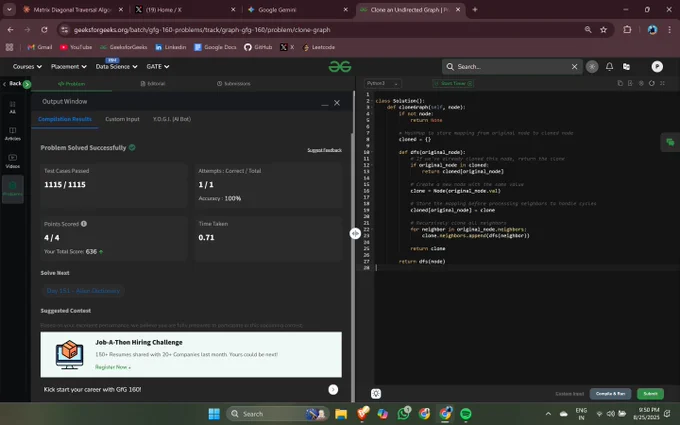
Task: Click the editor settings gear icon
Action: 641,83
